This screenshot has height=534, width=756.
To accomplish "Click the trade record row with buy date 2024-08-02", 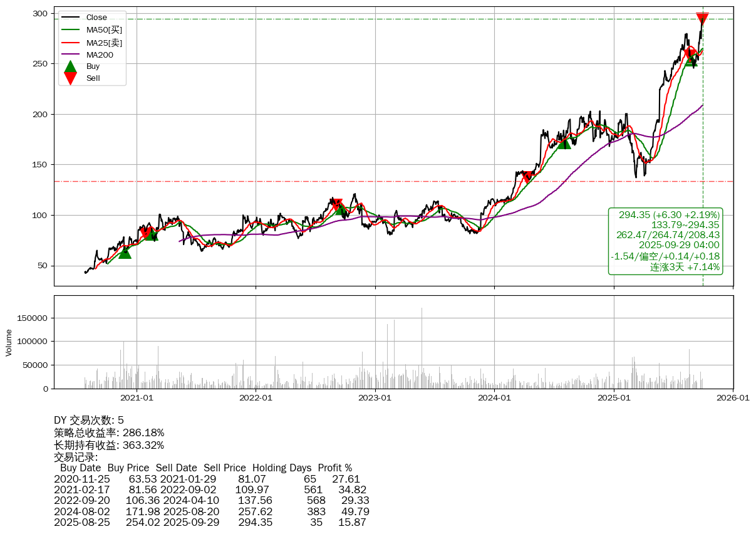I will [x=211, y=511].
